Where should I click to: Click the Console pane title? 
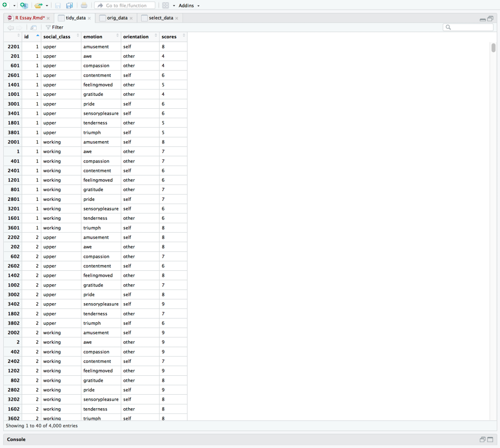coord(16,439)
